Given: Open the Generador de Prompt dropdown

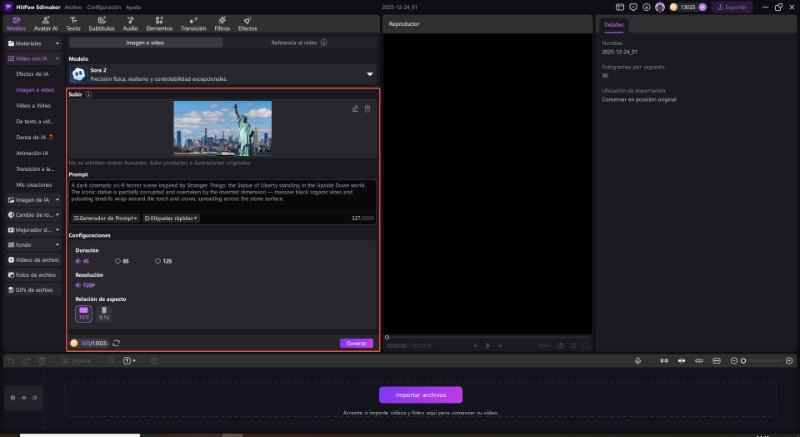Looking at the screenshot, I should (x=105, y=218).
